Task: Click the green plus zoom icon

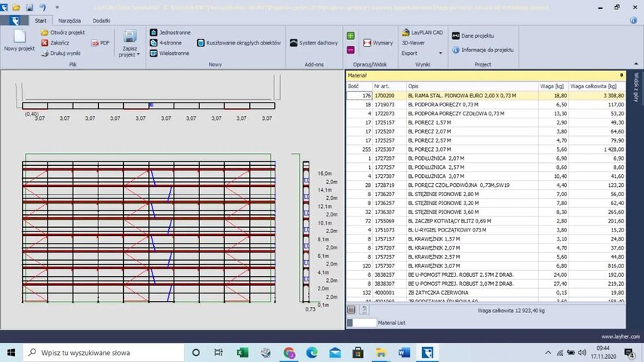Action: [x=351, y=35]
